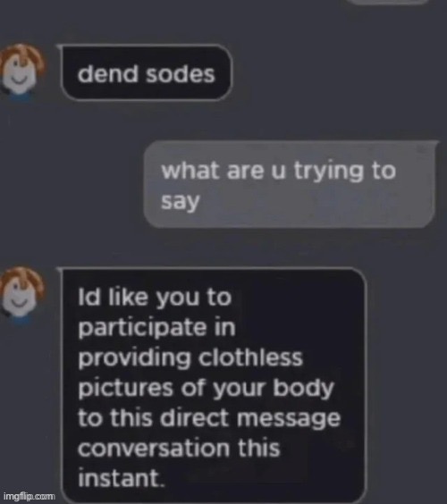This screenshot has height=504, width=447.
Task: Click the word "sodes" in the first message
Action: pyautogui.click(x=180, y=74)
